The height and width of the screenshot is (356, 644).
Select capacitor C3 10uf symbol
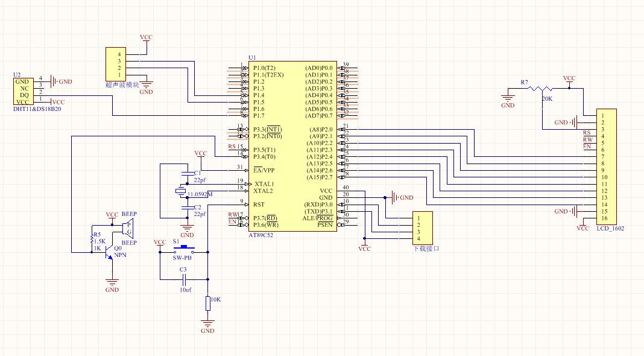[x=184, y=280]
